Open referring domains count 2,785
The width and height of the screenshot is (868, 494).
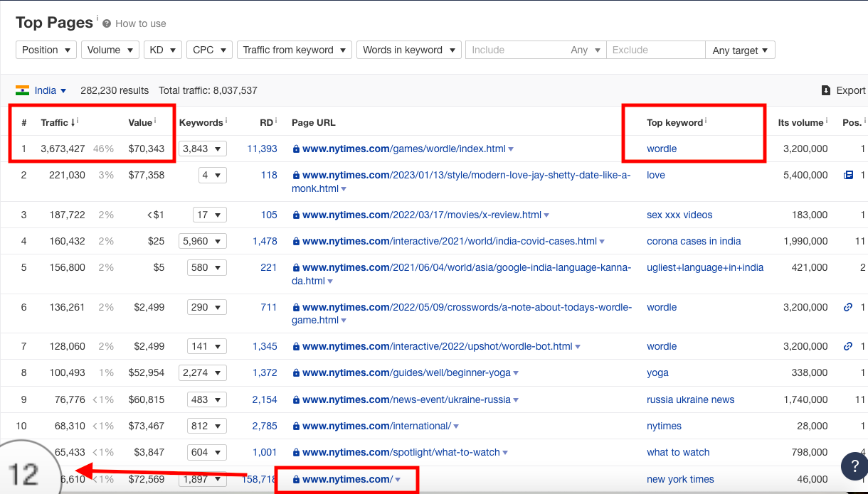pyautogui.click(x=265, y=426)
